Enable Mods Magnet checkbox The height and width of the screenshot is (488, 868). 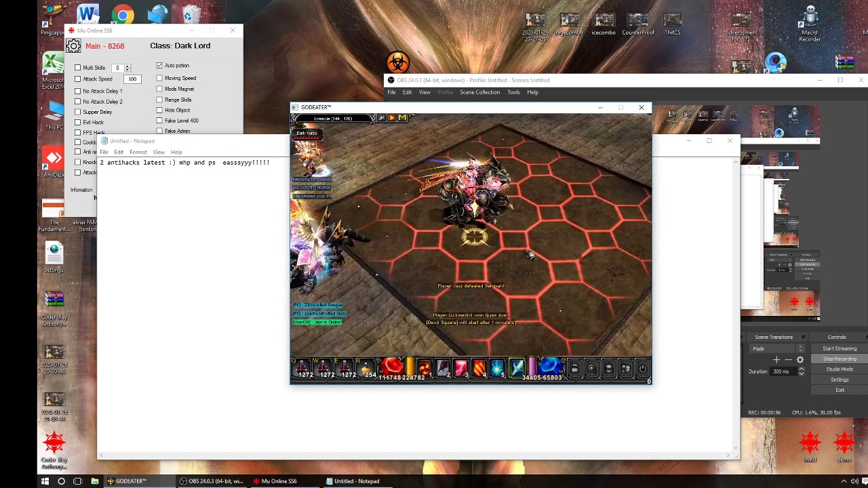tap(159, 89)
